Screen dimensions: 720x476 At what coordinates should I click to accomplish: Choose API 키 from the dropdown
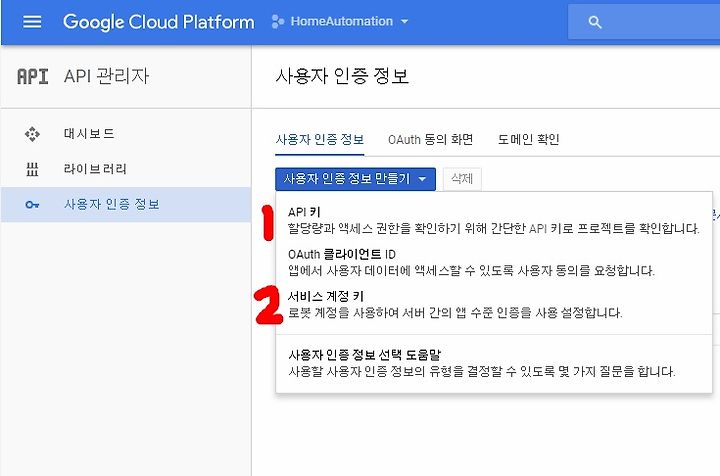pyautogui.click(x=494, y=220)
